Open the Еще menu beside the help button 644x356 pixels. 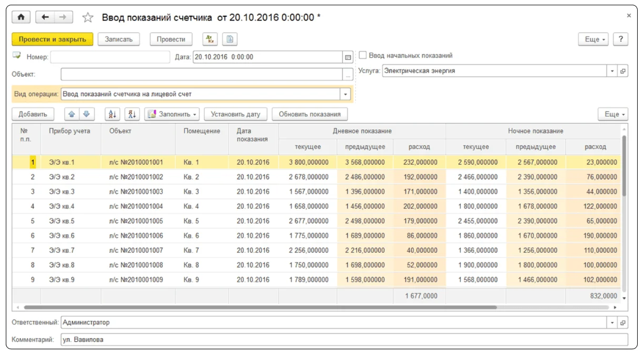point(593,39)
